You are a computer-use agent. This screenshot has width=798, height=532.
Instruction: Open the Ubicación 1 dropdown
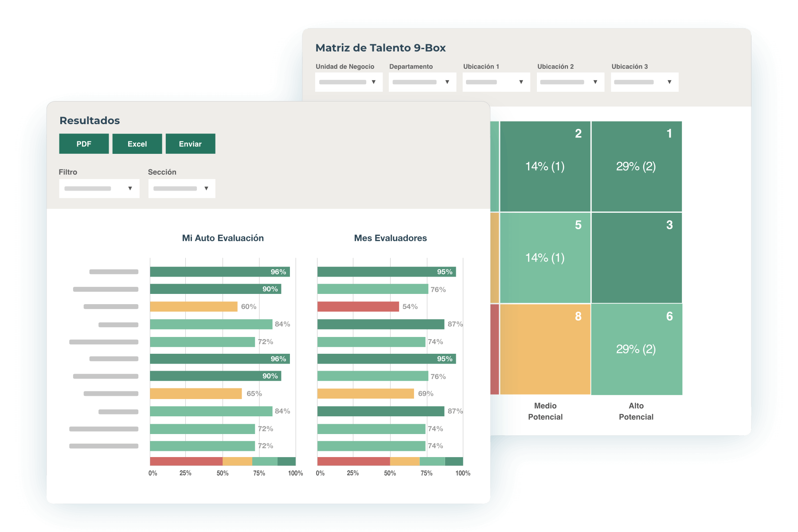click(496, 82)
